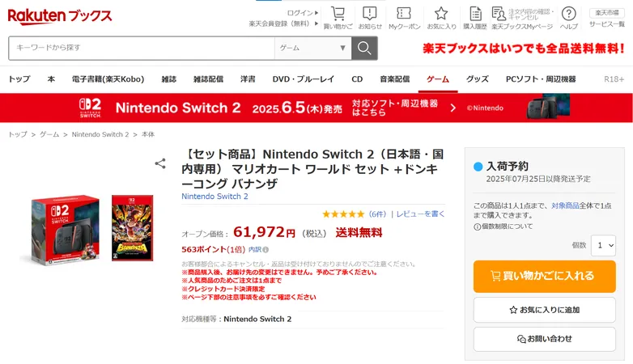Select the グッズ navigation tab

pos(477,79)
